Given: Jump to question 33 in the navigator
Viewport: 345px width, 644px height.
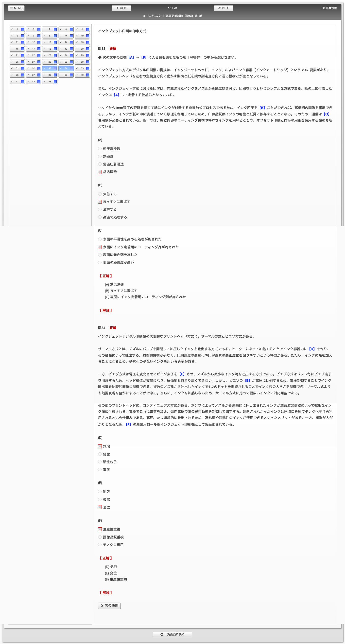Looking at the screenshot, I should [50, 69].
